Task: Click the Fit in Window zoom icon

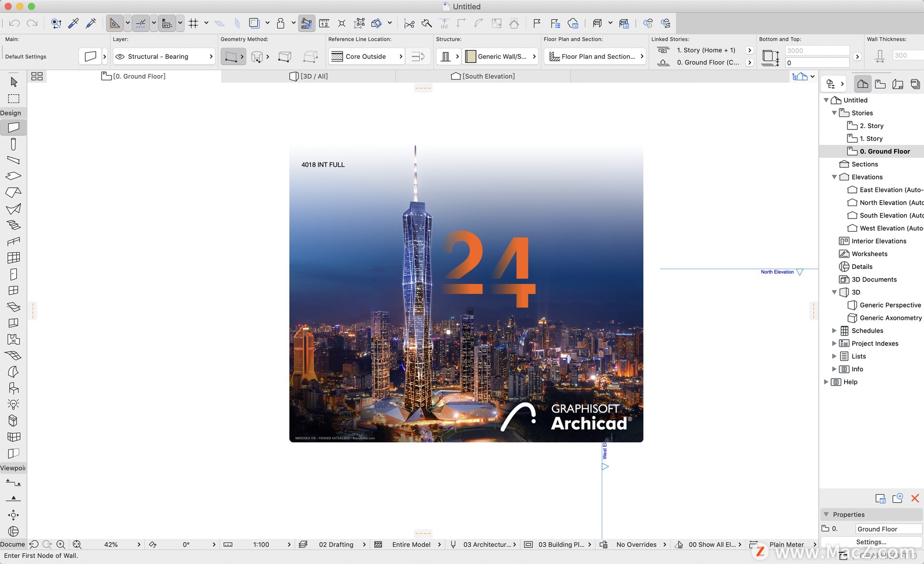Action: point(77,544)
